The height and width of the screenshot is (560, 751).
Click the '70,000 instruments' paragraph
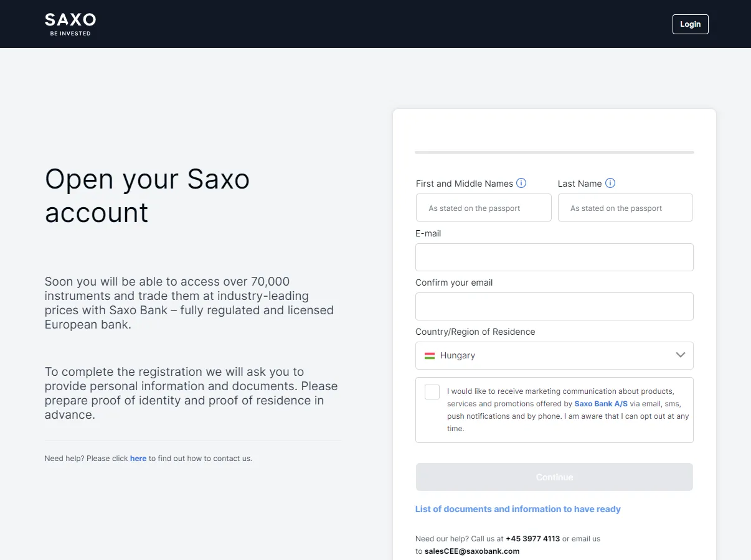click(189, 303)
